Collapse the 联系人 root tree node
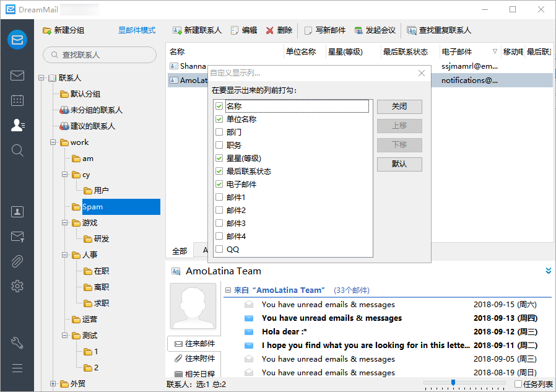Viewport: 556px width, 392px height. (x=41, y=77)
